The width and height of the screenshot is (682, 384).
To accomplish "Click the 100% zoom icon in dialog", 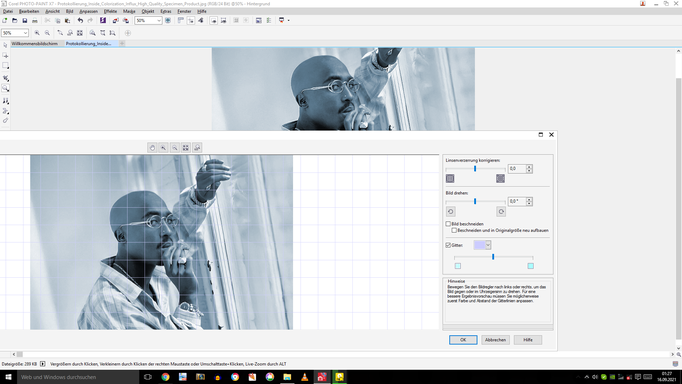I will (197, 148).
